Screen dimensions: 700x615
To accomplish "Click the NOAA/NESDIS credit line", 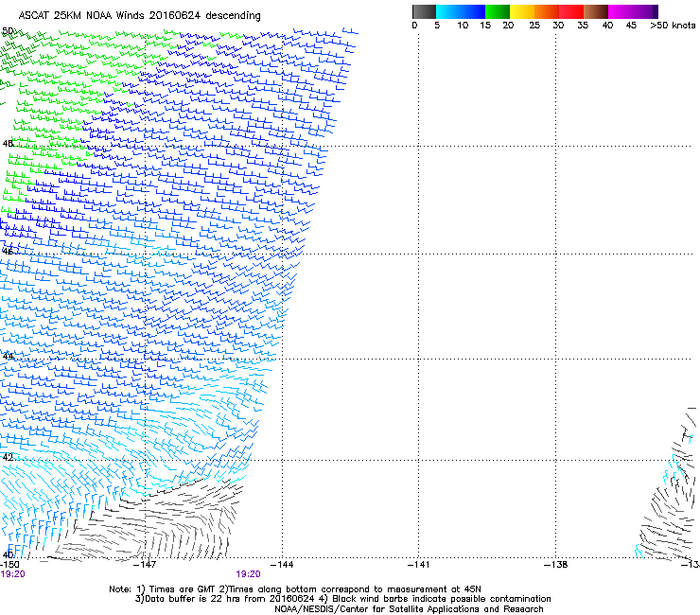I will point(409,609).
